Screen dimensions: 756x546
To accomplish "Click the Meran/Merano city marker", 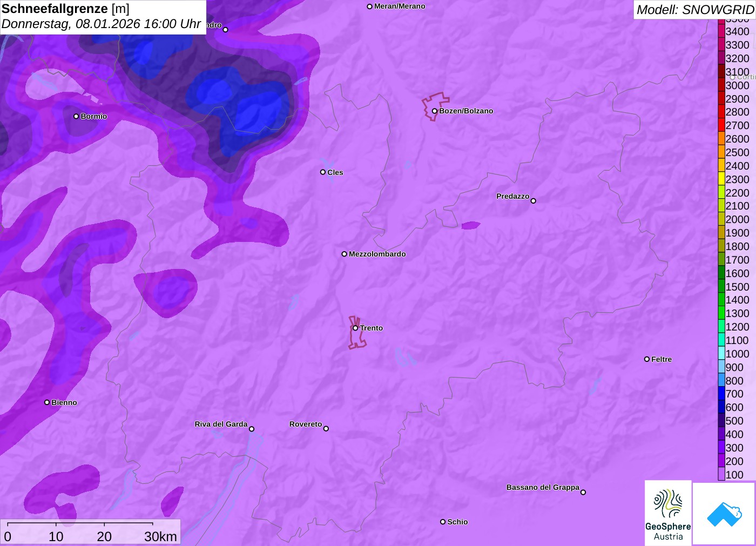I will tap(369, 6).
